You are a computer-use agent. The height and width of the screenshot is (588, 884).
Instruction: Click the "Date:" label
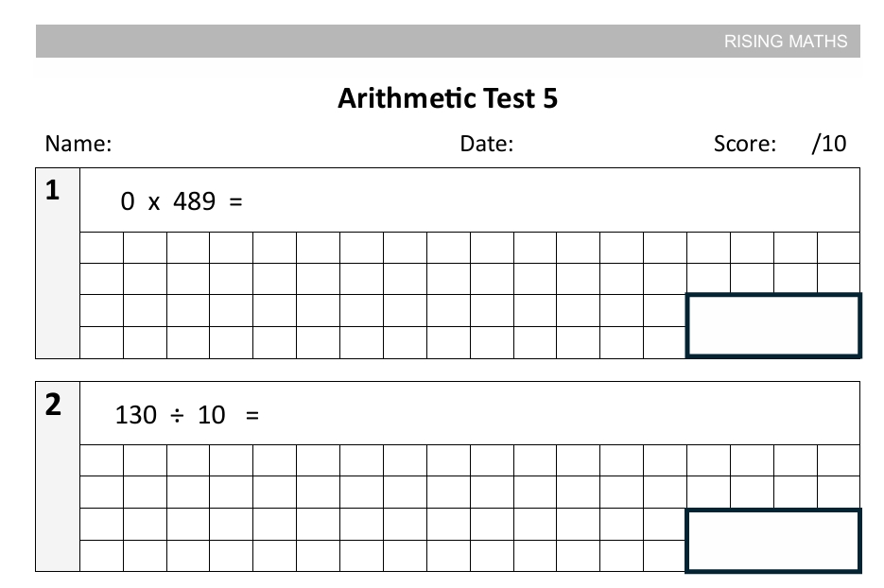tap(486, 145)
